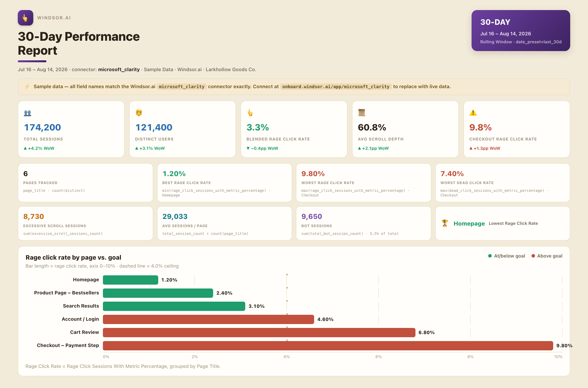588x388 pixels.
Task: Click the red Account / Login bar
Action: click(208, 319)
